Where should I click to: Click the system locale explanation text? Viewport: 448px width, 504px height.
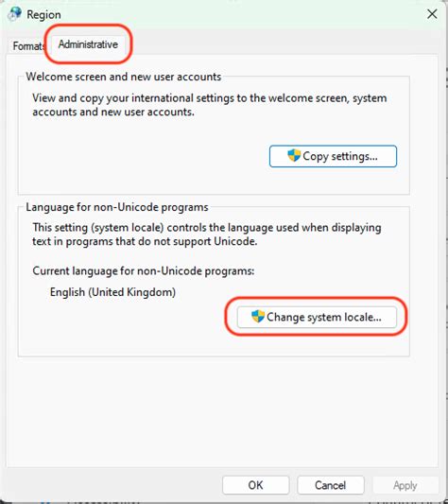207,235
